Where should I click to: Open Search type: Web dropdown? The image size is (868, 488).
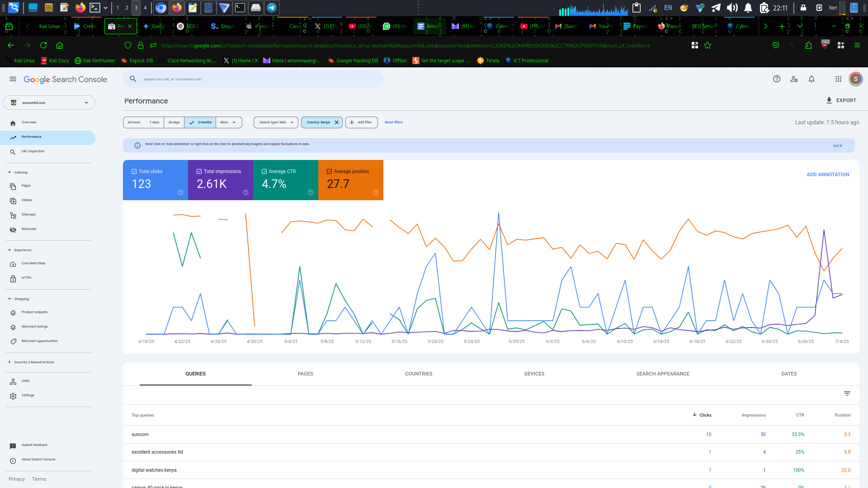click(x=276, y=122)
